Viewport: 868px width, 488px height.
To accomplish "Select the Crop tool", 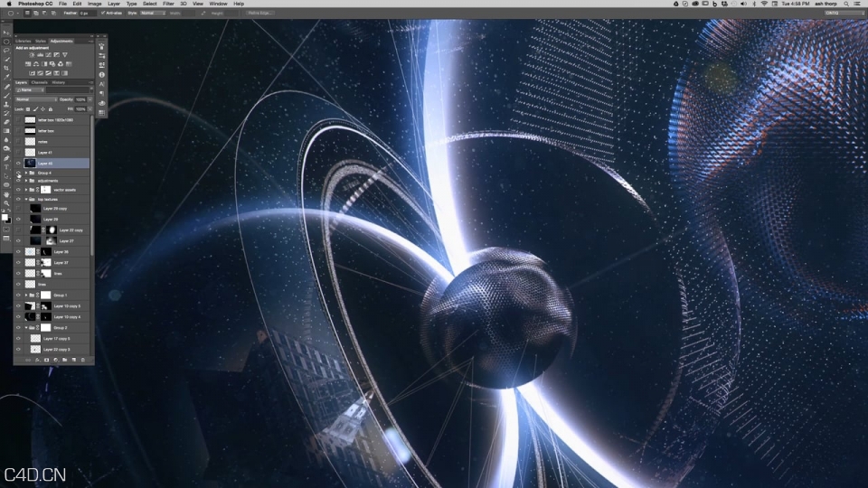I will pos(6,68).
